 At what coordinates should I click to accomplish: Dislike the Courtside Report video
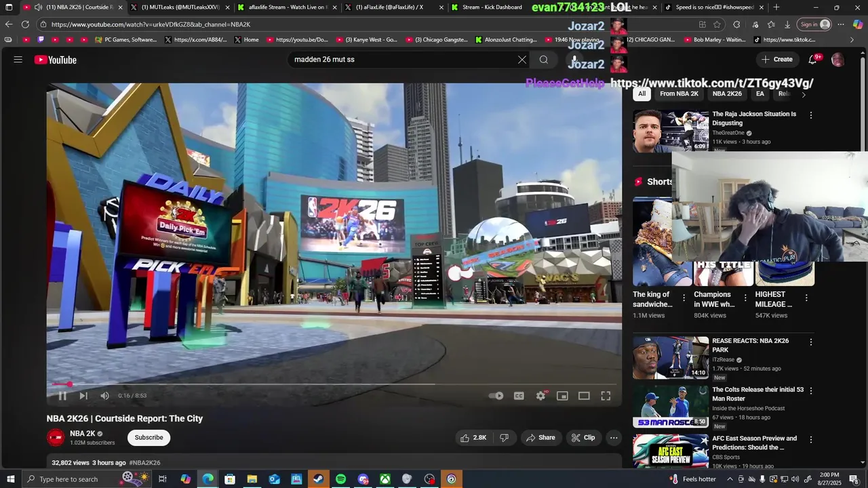(x=504, y=438)
